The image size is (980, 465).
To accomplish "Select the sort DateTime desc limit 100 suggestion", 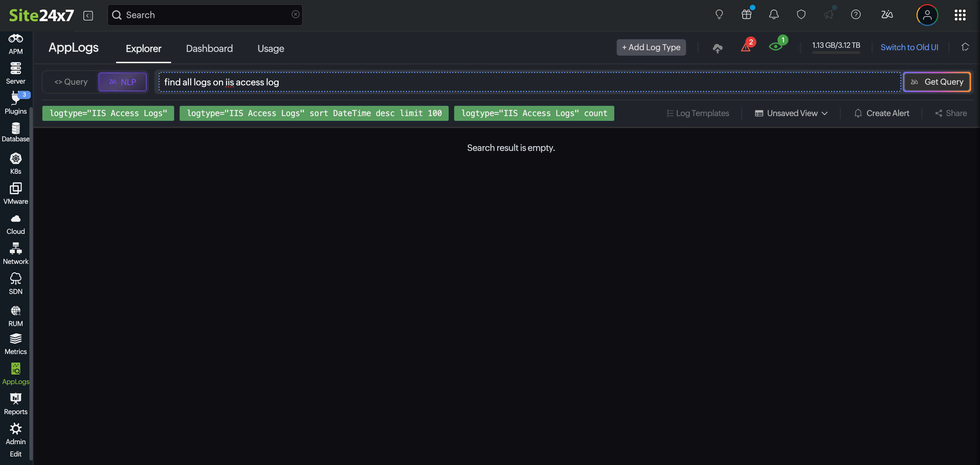I will tap(314, 113).
